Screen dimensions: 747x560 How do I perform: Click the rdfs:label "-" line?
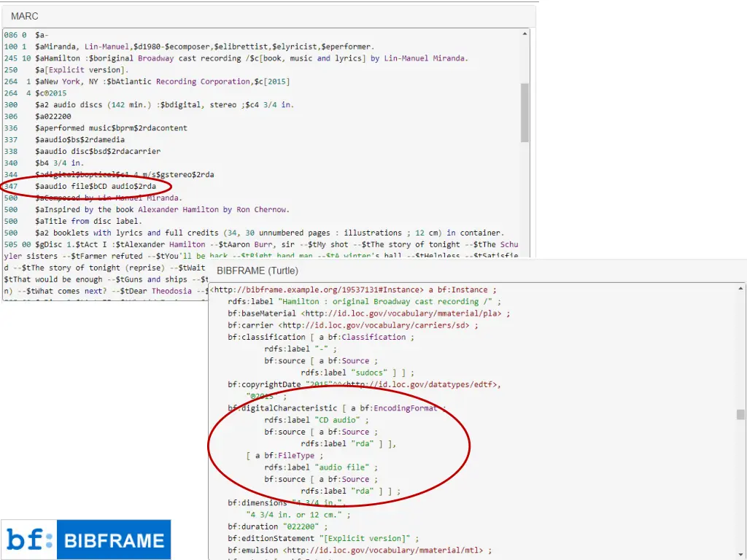tap(301, 349)
